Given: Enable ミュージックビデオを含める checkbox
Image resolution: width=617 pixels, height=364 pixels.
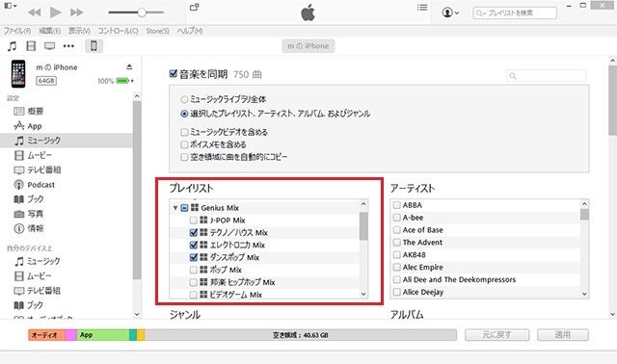Looking at the screenshot, I should [184, 132].
